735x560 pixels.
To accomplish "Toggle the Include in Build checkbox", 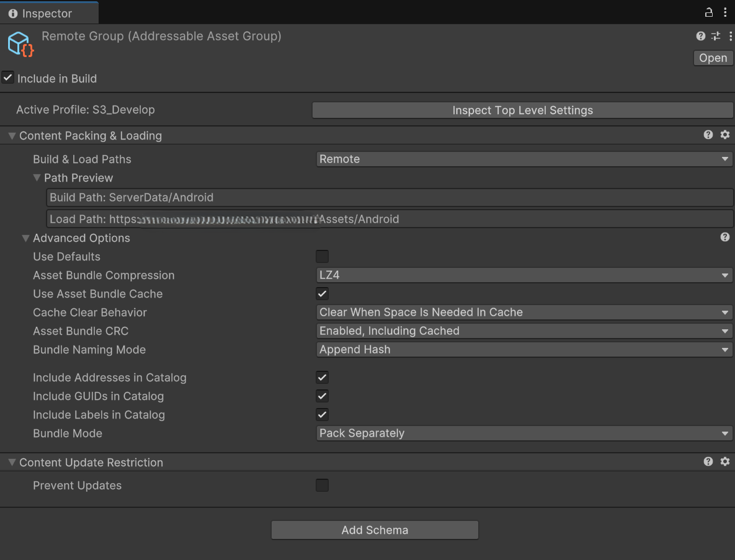I will pos(7,78).
